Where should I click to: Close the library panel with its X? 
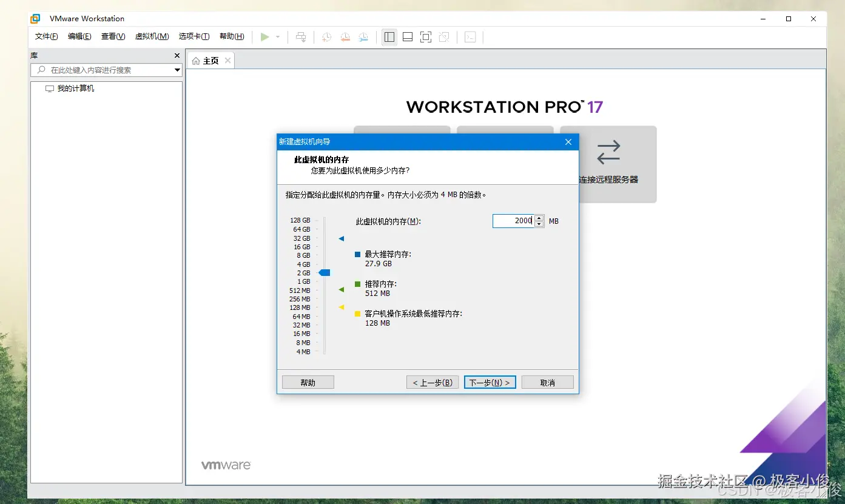click(x=177, y=55)
